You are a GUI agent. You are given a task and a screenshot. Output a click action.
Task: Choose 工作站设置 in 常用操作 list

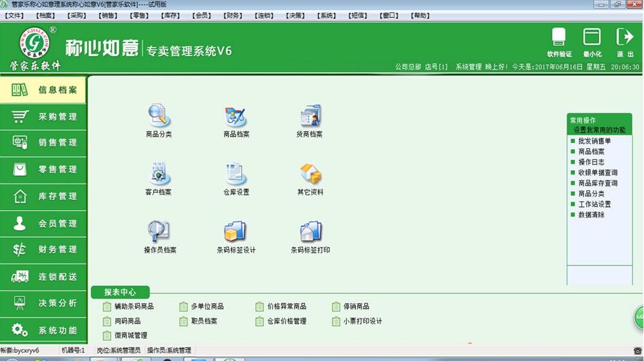pyautogui.click(x=590, y=204)
